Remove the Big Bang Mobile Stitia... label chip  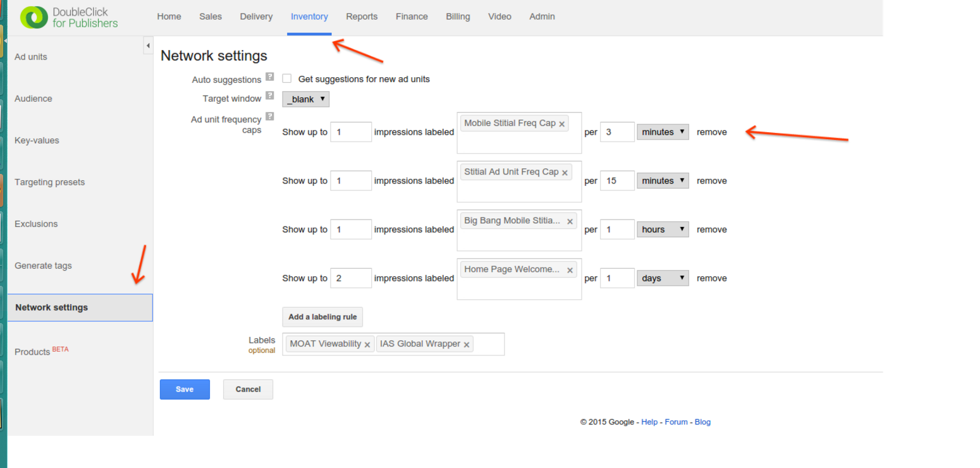click(570, 221)
